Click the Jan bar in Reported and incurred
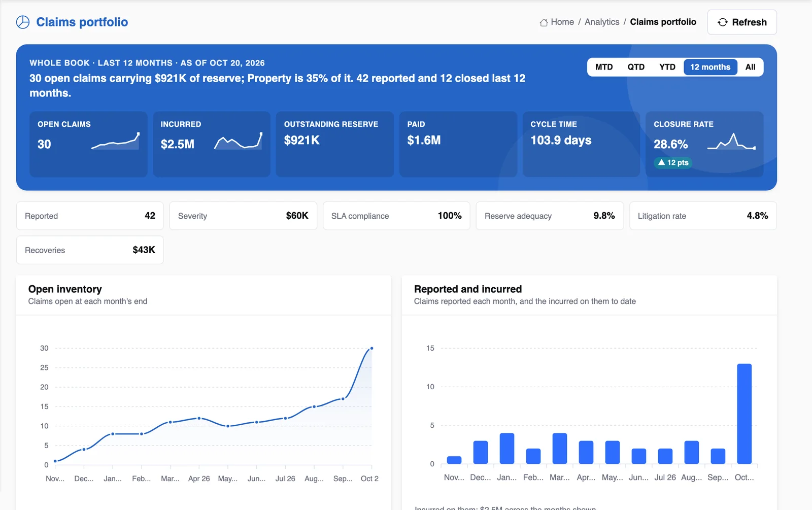 pyautogui.click(x=507, y=449)
